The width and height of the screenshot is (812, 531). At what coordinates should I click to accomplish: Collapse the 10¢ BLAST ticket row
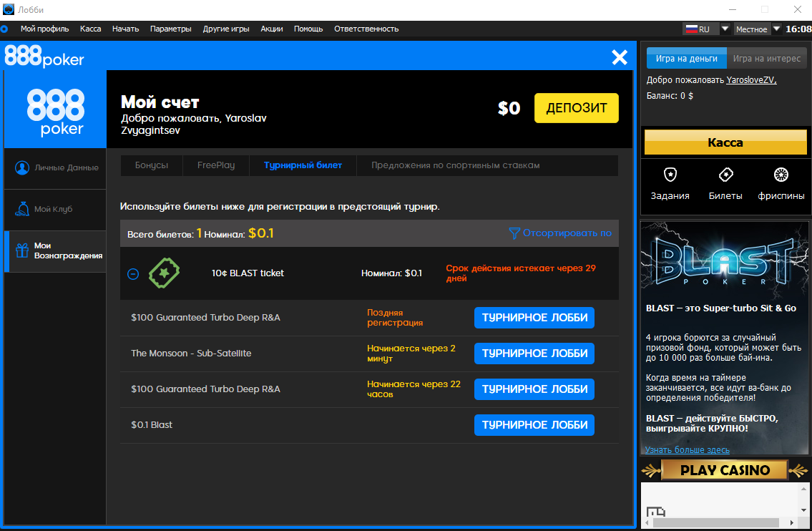click(133, 273)
